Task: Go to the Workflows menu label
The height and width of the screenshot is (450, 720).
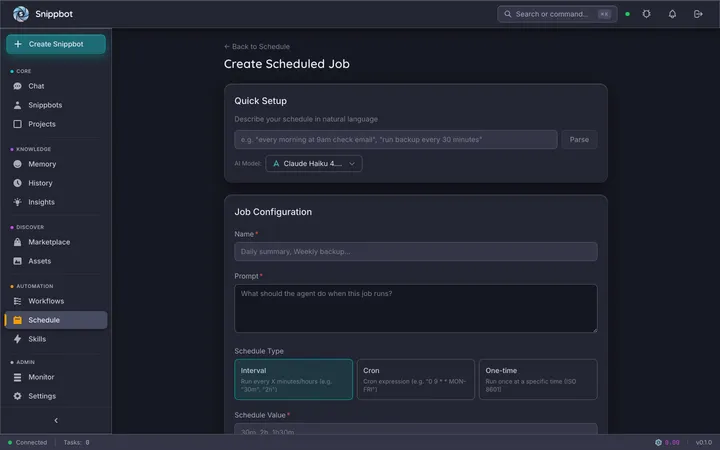Action: (x=46, y=301)
